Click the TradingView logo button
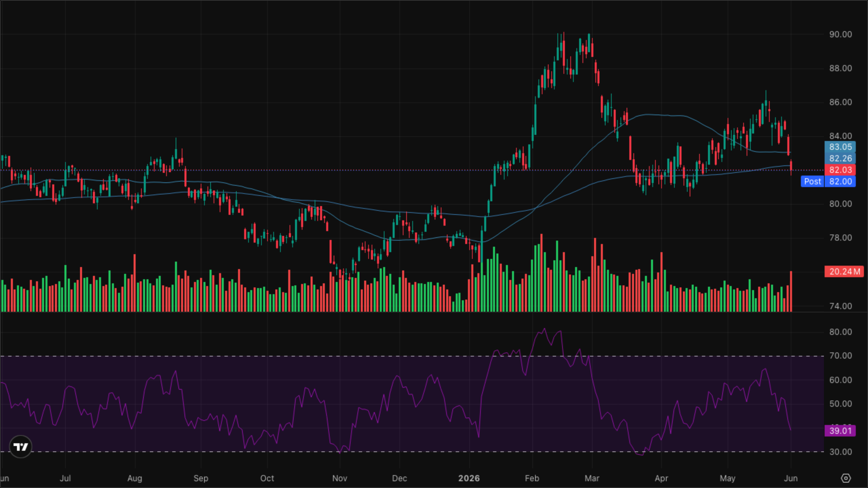The width and height of the screenshot is (868, 488). click(x=21, y=447)
